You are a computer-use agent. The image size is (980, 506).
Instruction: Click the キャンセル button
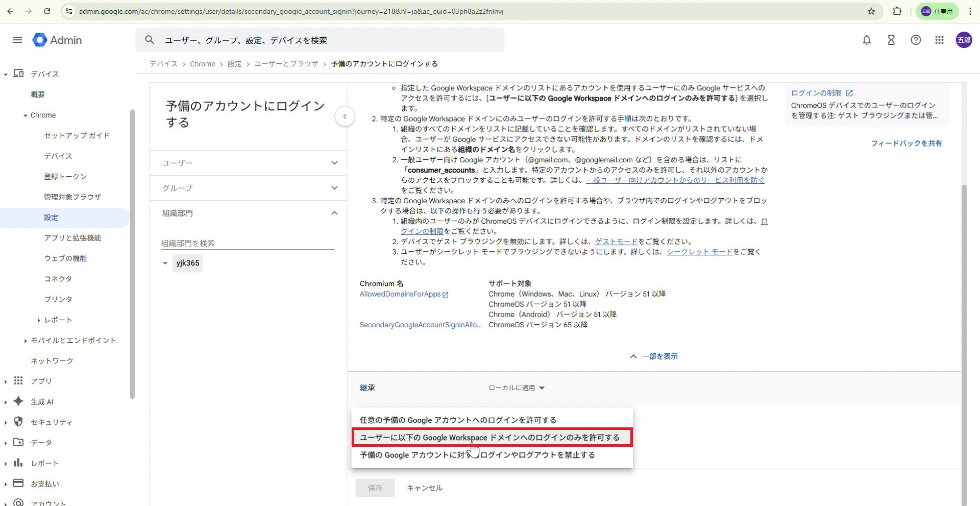(424, 488)
